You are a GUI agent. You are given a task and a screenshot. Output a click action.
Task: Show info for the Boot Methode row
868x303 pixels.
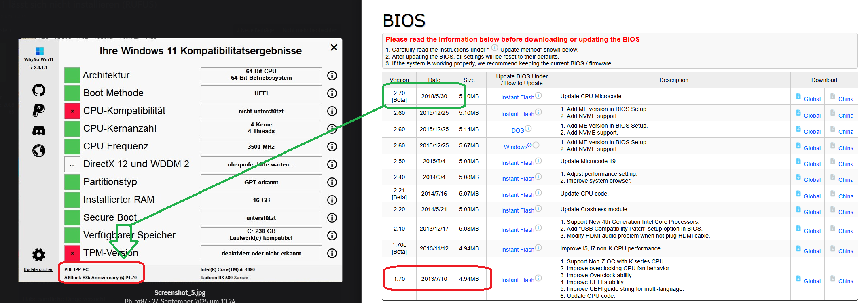(x=332, y=93)
